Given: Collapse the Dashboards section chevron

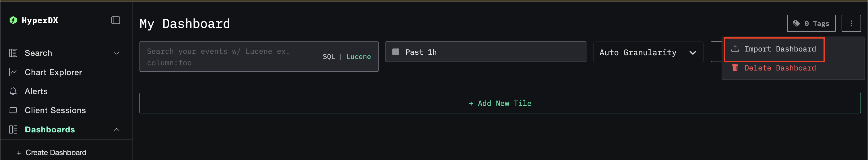Looking at the screenshot, I should click(x=117, y=129).
